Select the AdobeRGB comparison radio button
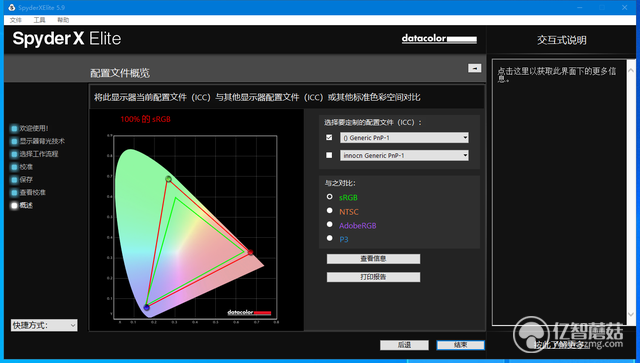The image size is (640, 363). coord(330,225)
